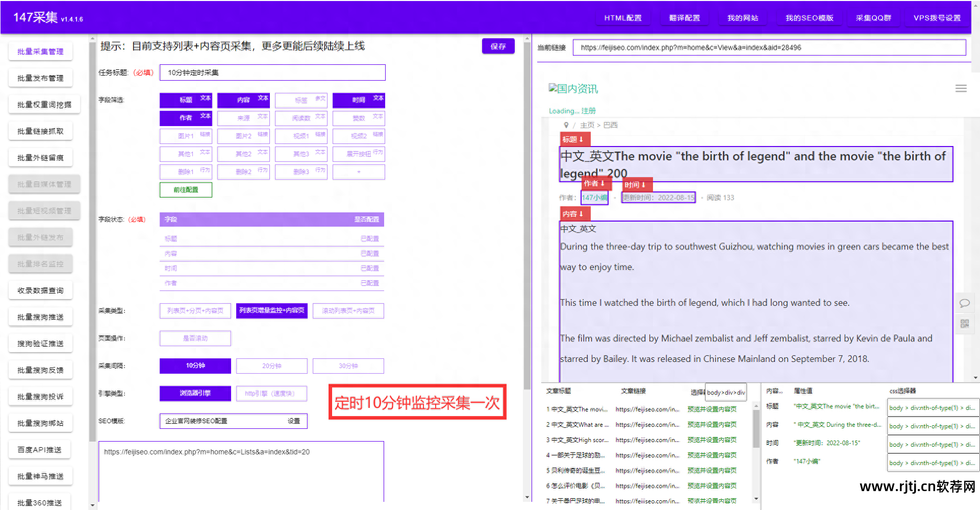Enable the 标签 field in field filtering
Viewport: 980px width, 510px height.
click(x=301, y=100)
